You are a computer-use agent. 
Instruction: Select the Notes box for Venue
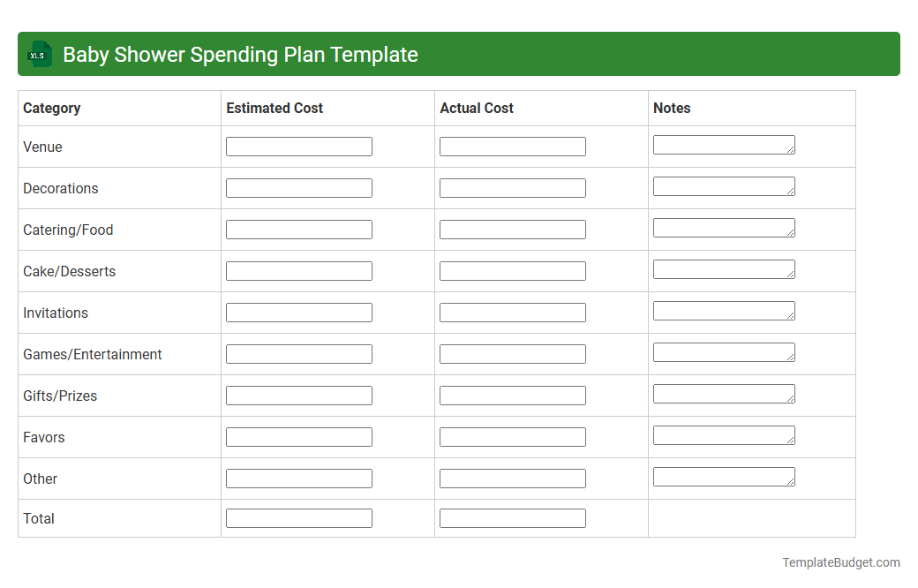click(724, 144)
